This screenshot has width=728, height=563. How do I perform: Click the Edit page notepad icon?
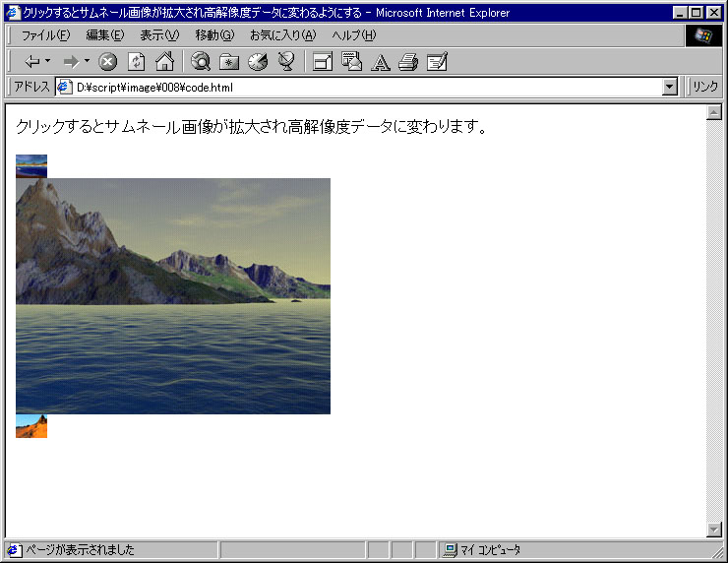click(x=437, y=61)
